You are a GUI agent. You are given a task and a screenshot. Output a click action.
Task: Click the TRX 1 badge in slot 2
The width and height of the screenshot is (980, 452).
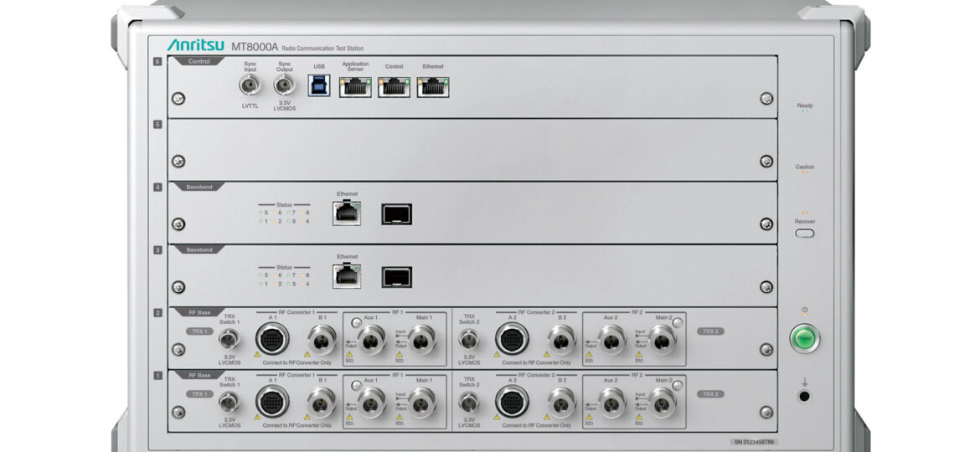(x=199, y=331)
